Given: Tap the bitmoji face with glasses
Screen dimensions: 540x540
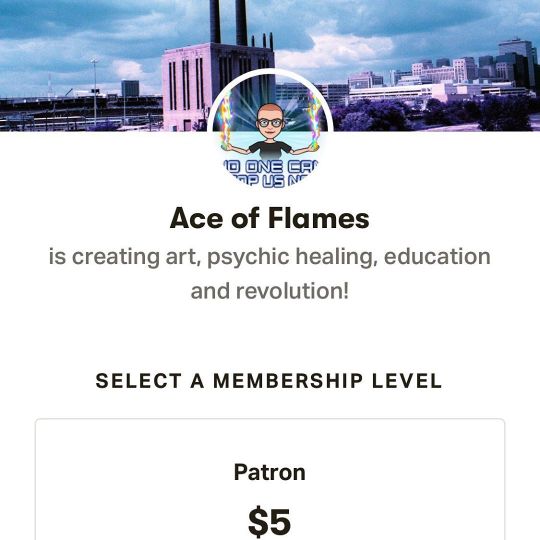Looking at the screenshot, I should (270, 121).
